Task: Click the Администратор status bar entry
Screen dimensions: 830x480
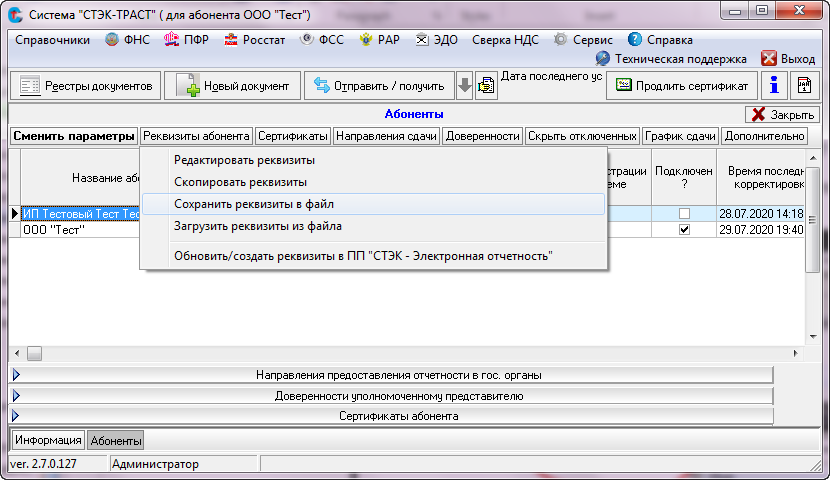Action: (155, 464)
